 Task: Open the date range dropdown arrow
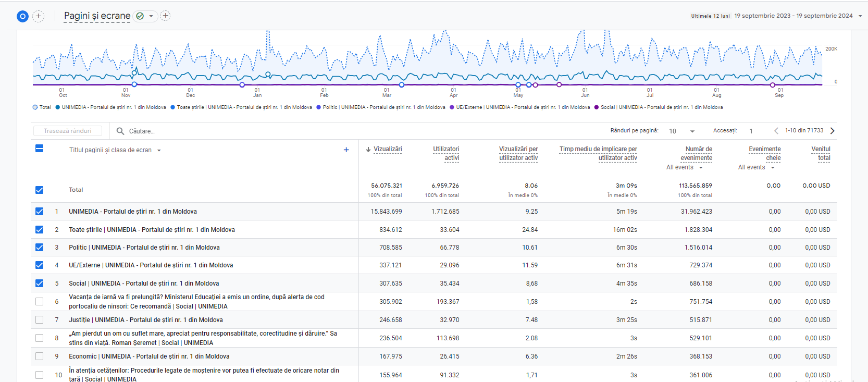click(860, 16)
